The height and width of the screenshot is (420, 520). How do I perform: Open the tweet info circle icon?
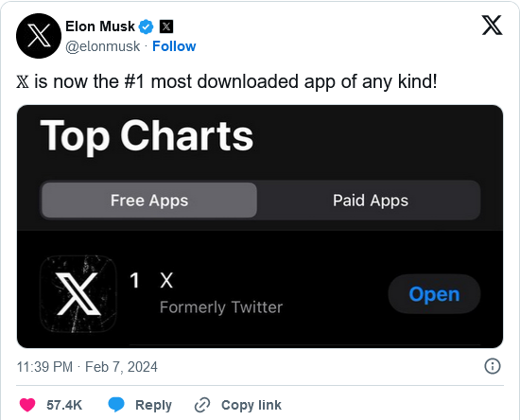(x=493, y=366)
